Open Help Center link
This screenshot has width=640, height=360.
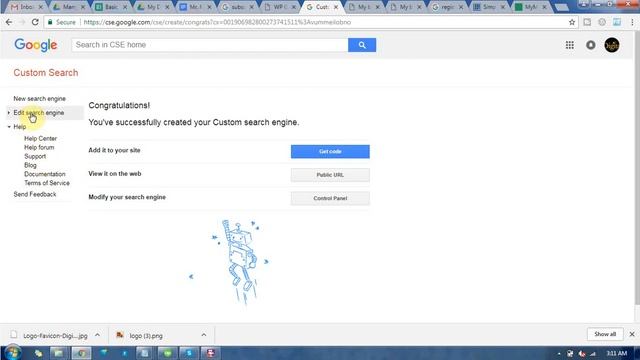pos(40,139)
